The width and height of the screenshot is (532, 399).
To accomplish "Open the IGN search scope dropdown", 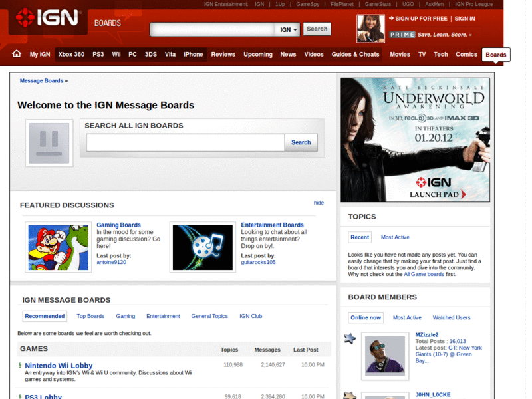I will 287,29.
